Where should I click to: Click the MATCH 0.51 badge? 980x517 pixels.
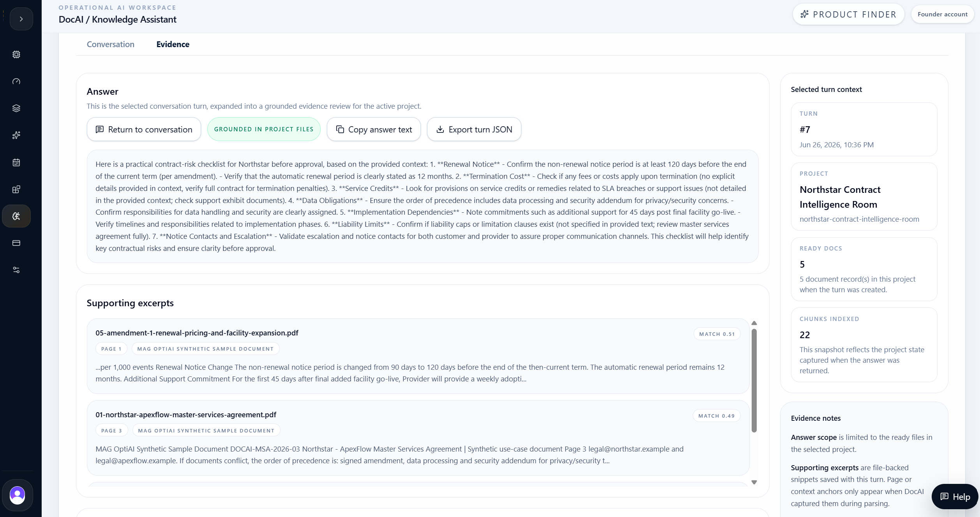pyautogui.click(x=717, y=334)
